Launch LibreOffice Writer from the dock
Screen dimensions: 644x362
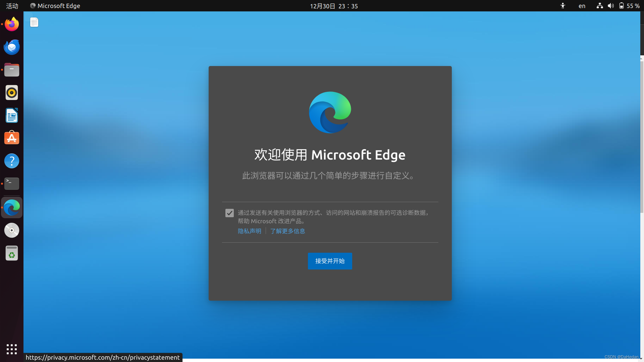(12, 115)
